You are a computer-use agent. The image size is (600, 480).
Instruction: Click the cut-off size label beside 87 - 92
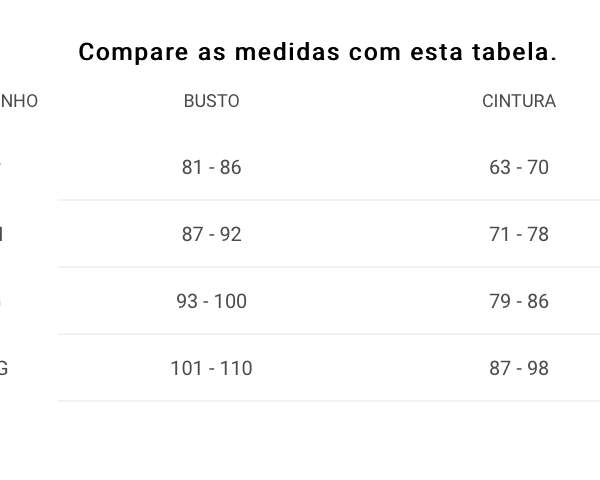[x=1, y=234]
